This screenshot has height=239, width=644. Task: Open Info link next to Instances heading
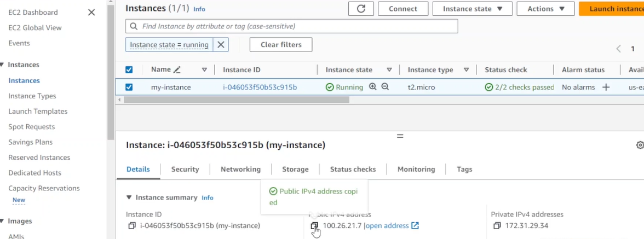199,9
